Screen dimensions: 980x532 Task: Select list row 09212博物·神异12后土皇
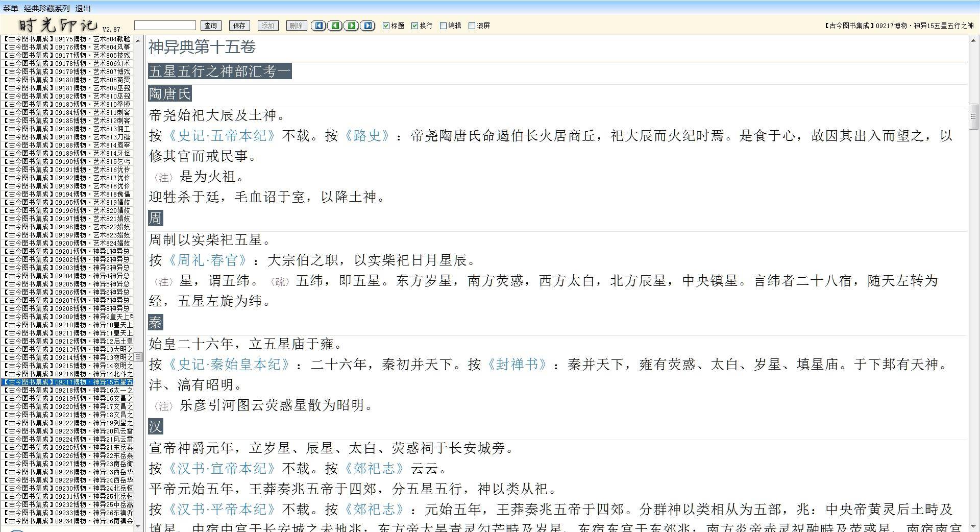(67, 341)
